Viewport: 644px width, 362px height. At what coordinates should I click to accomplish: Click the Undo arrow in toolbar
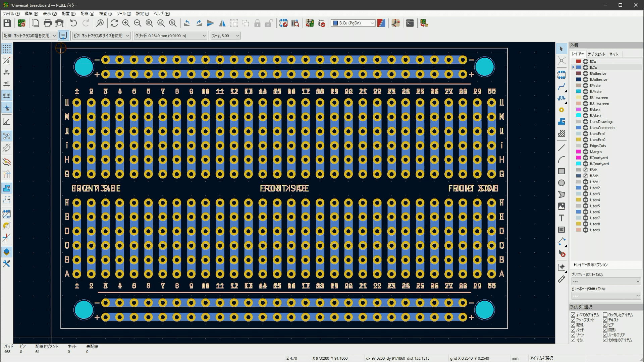(x=73, y=23)
